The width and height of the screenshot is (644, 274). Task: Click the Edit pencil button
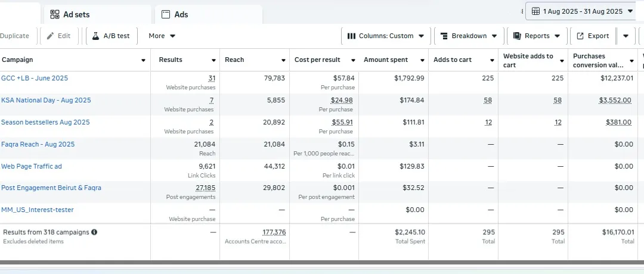coord(59,36)
